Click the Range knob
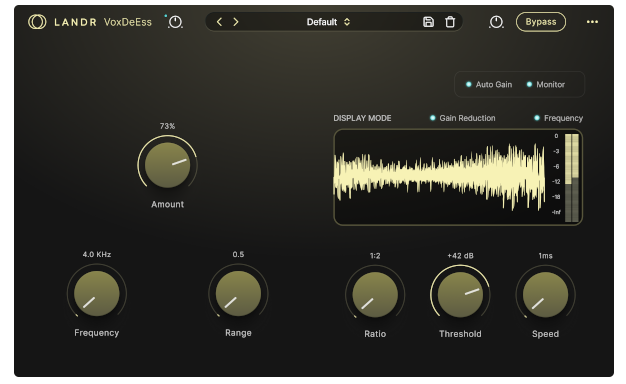The width and height of the screenshot is (626, 384). (x=238, y=293)
